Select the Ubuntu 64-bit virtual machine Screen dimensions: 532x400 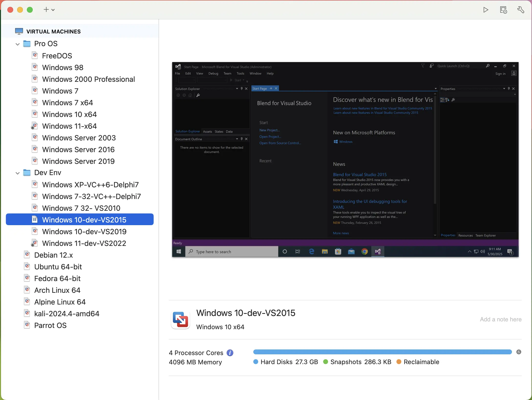click(x=80, y=267)
